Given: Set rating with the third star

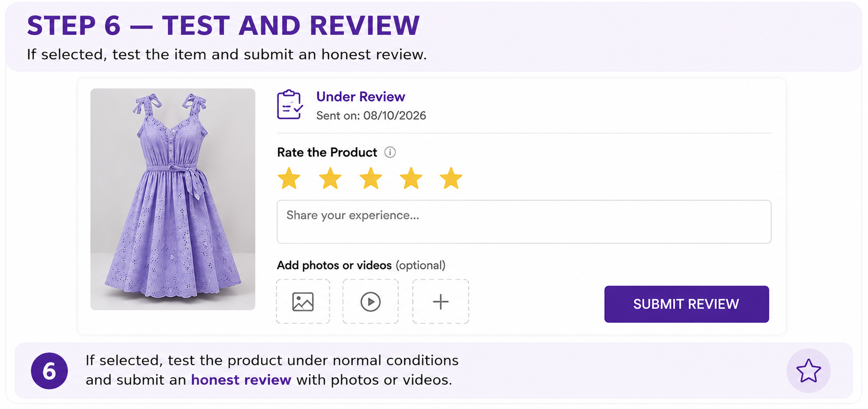Looking at the screenshot, I should point(371,179).
